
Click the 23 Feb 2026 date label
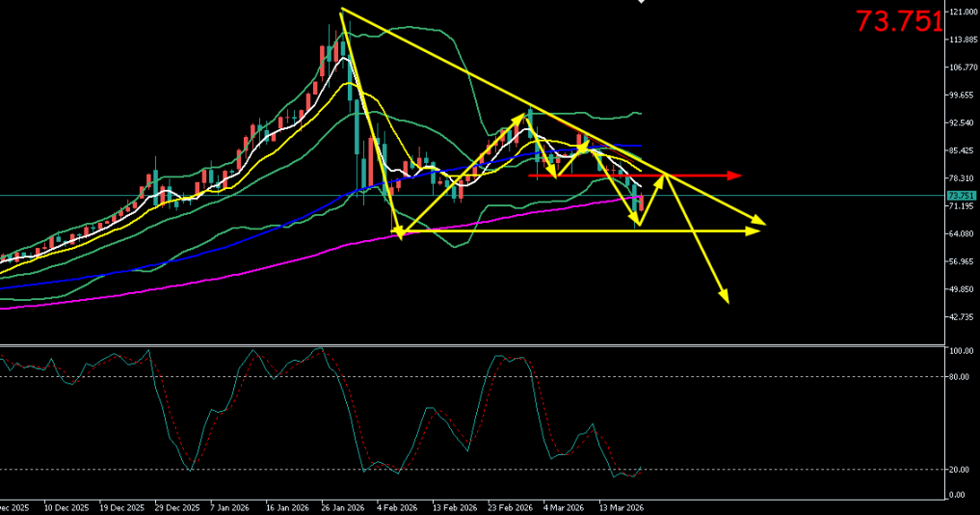point(510,506)
